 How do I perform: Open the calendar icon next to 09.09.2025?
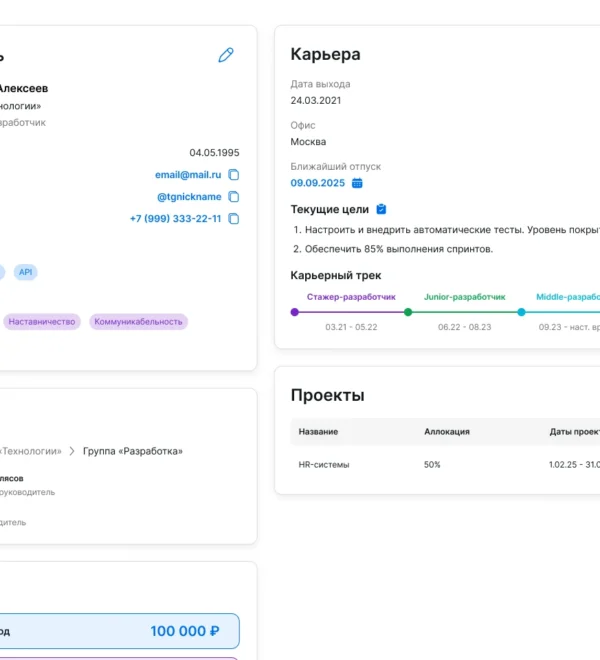(357, 183)
